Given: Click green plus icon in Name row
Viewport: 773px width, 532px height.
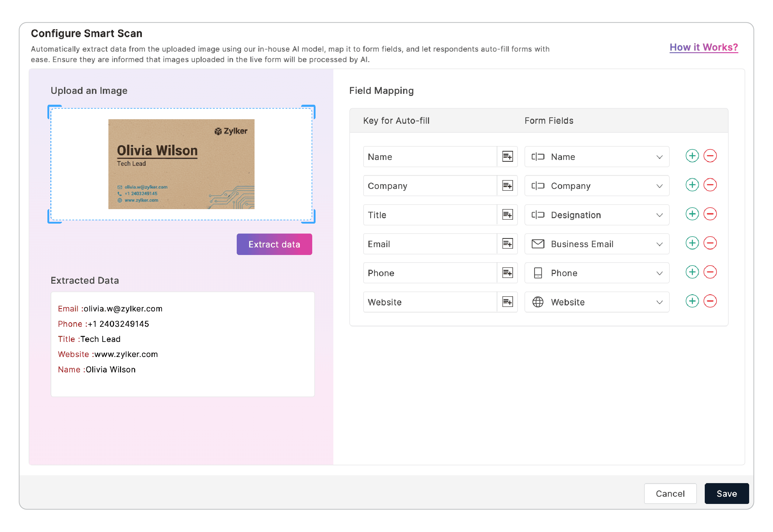Looking at the screenshot, I should pyautogui.click(x=692, y=156).
